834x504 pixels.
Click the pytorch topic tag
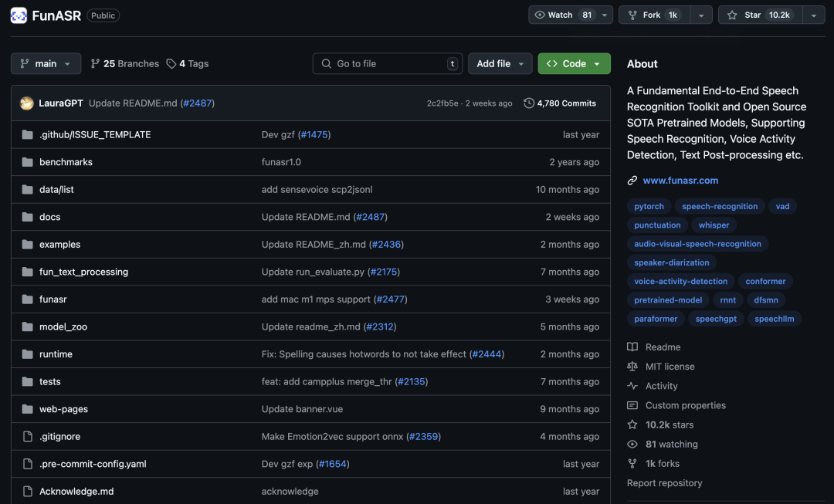[649, 206]
